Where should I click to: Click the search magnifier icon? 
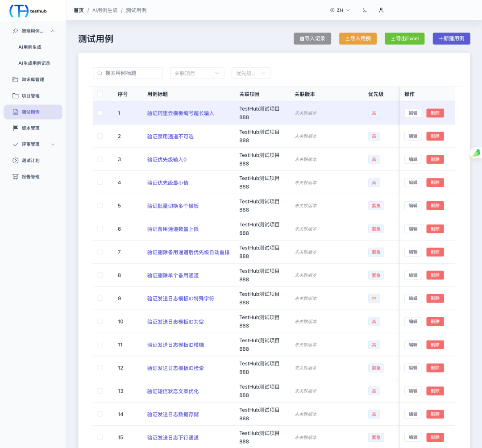coord(100,73)
